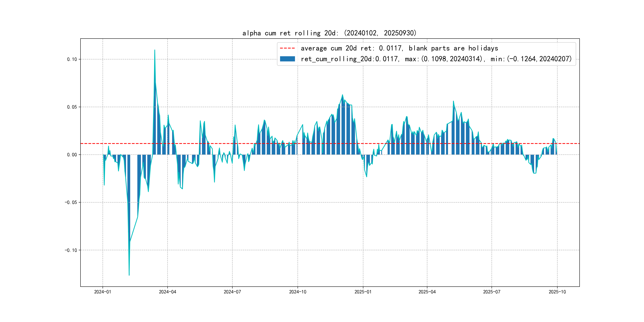
Task: Click the 2024-10 x-axis label
Action: click(298, 292)
